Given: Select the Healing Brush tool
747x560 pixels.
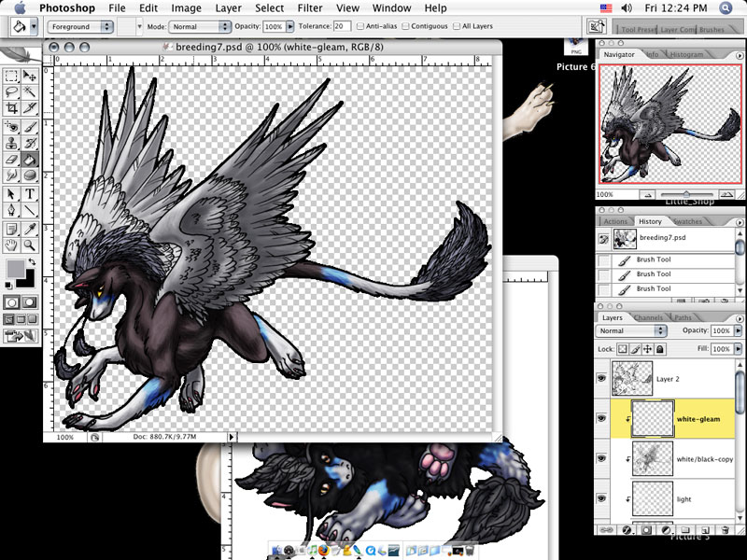Looking at the screenshot, I should pyautogui.click(x=11, y=127).
